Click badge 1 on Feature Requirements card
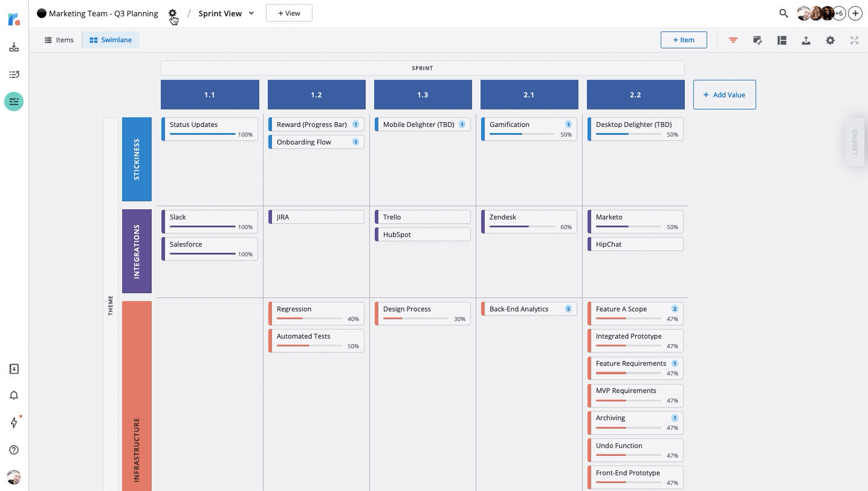 pyautogui.click(x=675, y=363)
